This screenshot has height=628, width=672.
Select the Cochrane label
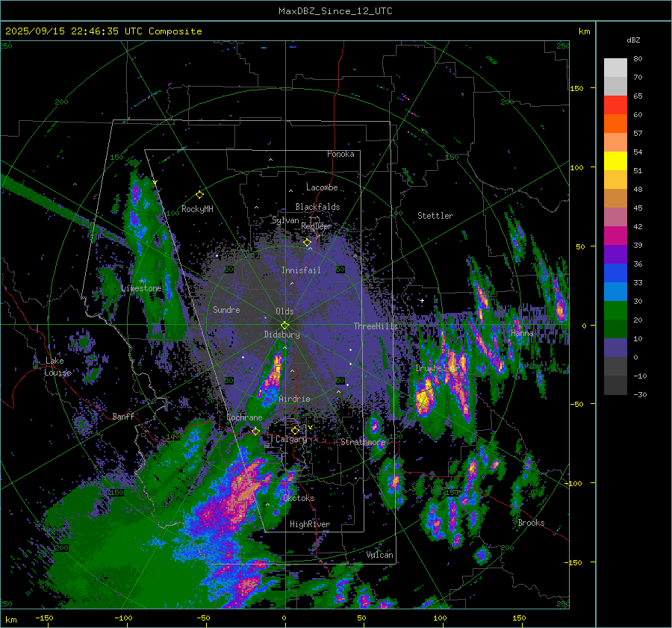pos(244,417)
